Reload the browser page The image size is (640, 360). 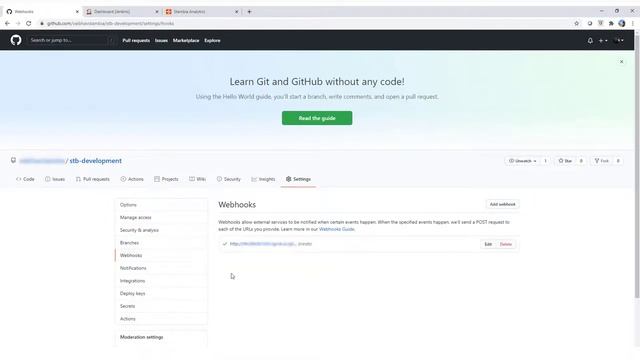tap(29, 23)
